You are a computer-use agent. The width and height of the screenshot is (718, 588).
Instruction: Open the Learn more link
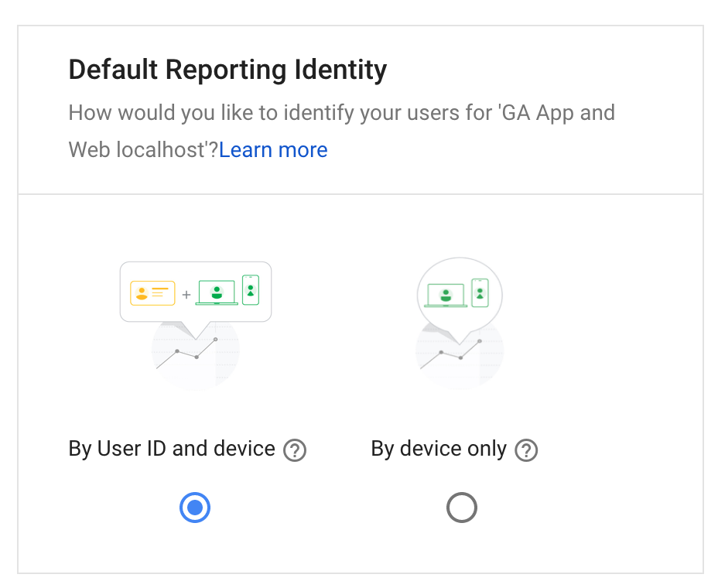coord(273,149)
